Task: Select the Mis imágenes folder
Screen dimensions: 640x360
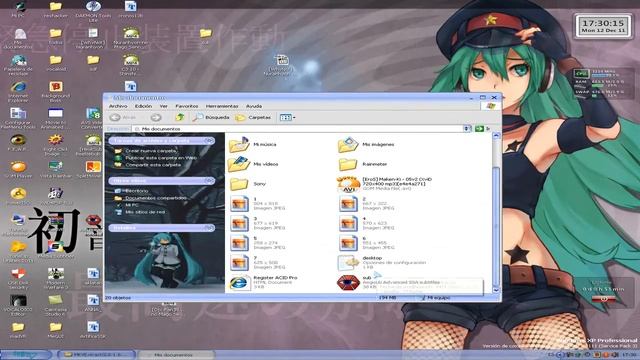Action: [x=366, y=144]
